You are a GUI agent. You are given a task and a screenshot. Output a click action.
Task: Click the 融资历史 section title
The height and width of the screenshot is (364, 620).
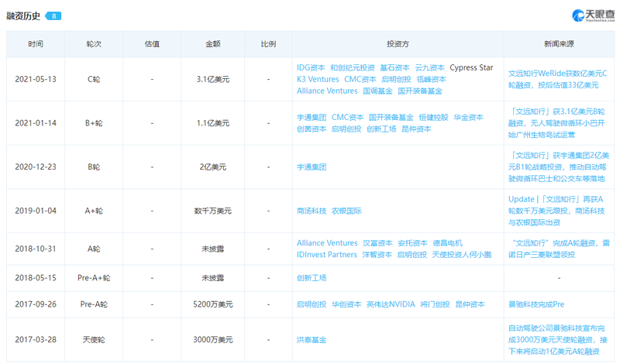(x=23, y=16)
